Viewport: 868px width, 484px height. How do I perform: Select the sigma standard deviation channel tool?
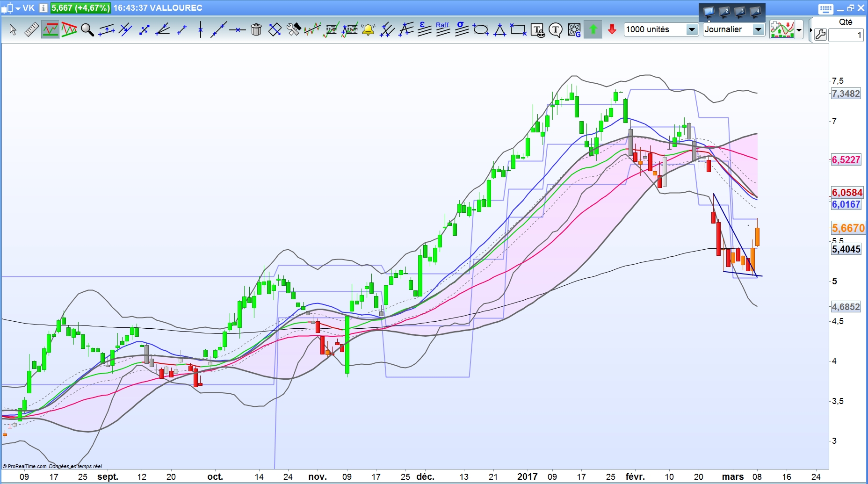coord(462,29)
